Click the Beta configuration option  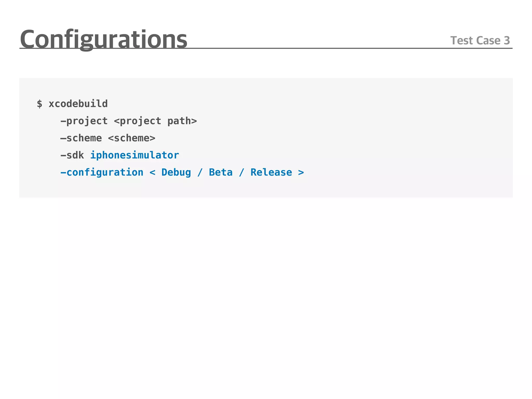[x=221, y=172]
